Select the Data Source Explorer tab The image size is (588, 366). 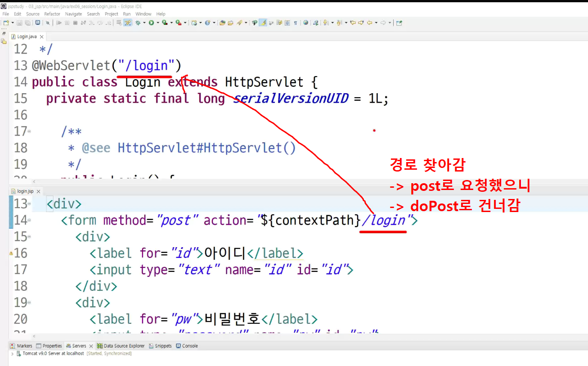pyautogui.click(x=121, y=346)
